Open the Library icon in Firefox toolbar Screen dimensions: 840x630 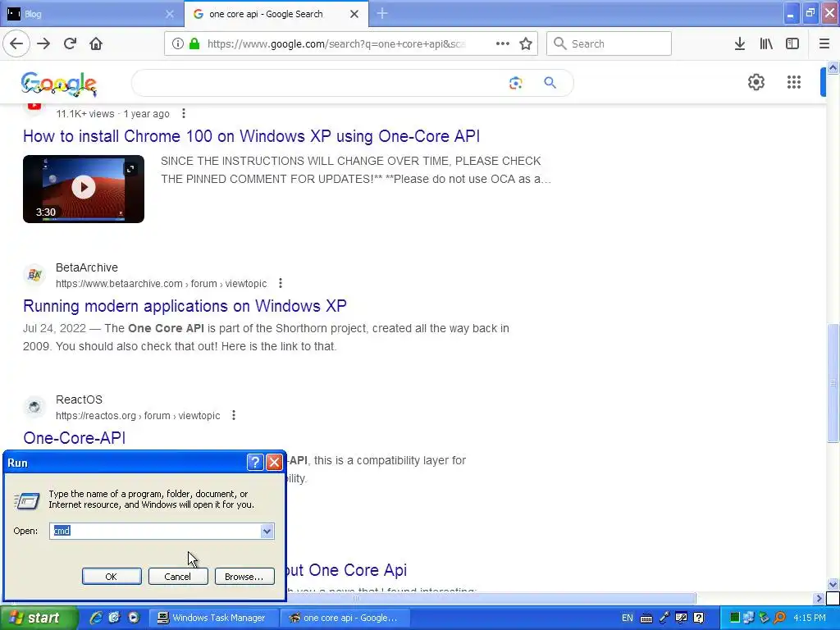click(x=766, y=43)
